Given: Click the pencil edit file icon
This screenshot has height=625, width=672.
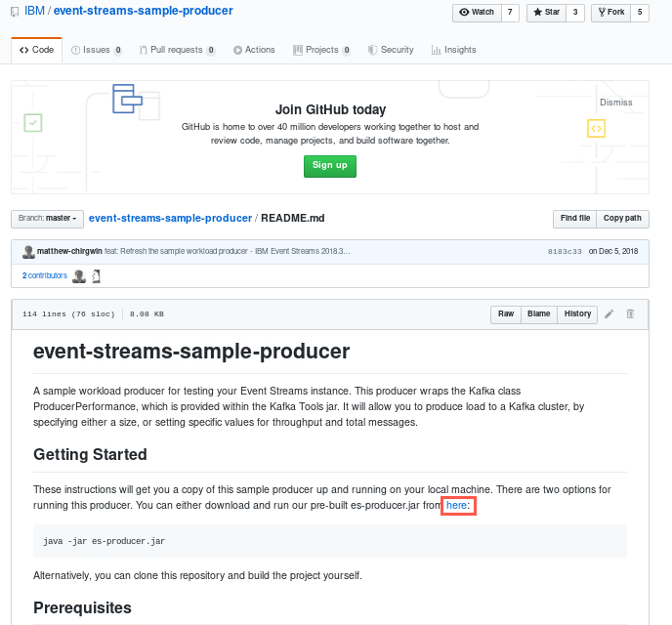Looking at the screenshot, I should 609,314.
